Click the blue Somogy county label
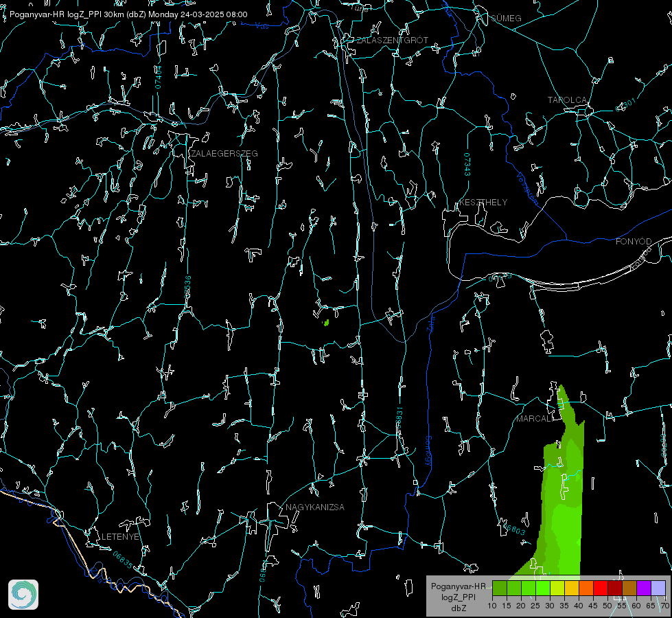This screenshot has width=672, height=618. point(428,450)
